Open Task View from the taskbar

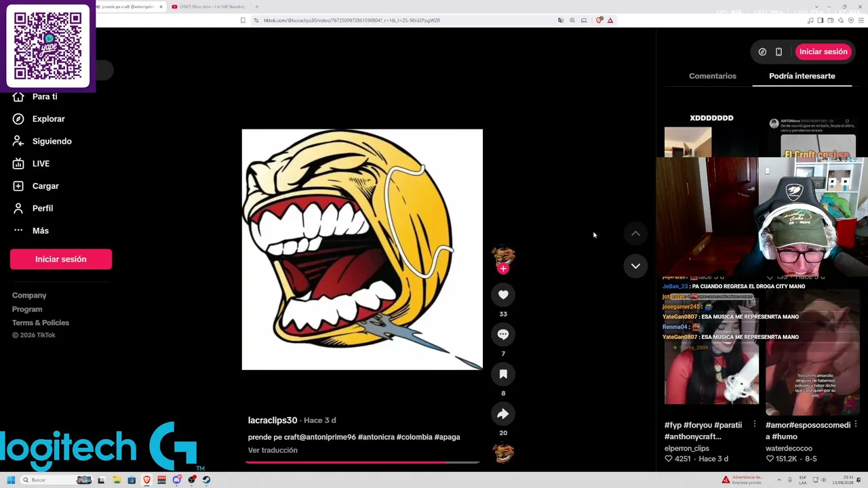point(101,480)
